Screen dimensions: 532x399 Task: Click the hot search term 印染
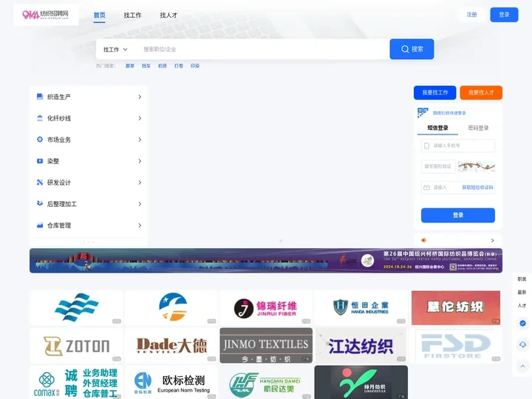(195, 66)
